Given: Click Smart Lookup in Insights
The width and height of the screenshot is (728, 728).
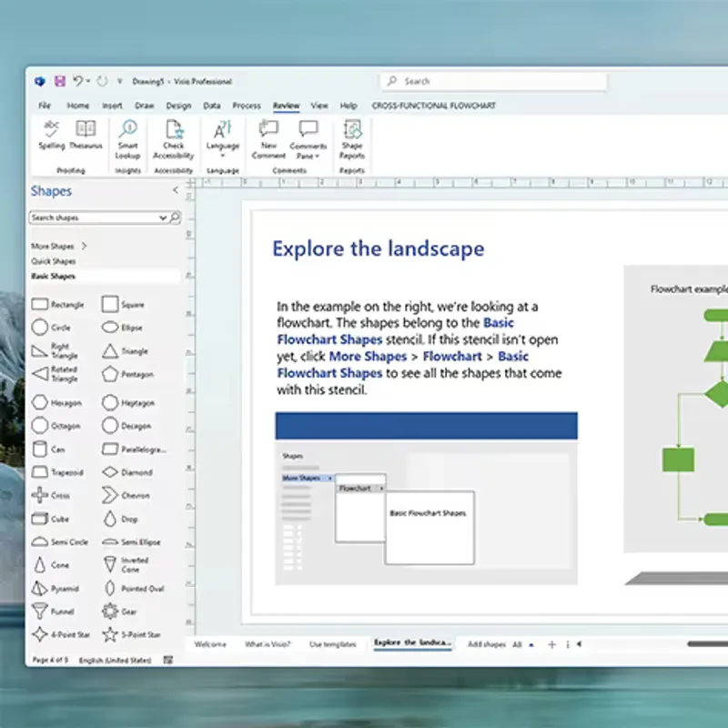Looking at the screenshot, I should (x=127, y=139).
